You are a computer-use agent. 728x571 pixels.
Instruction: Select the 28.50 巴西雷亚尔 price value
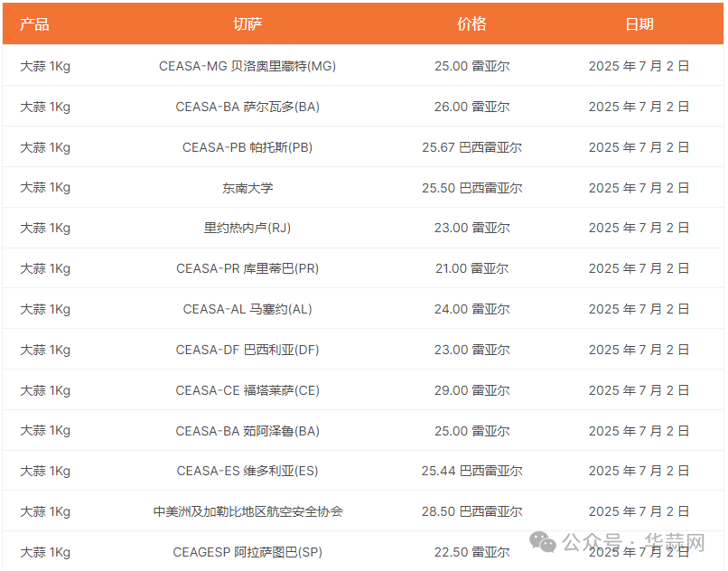pos(471,511)
